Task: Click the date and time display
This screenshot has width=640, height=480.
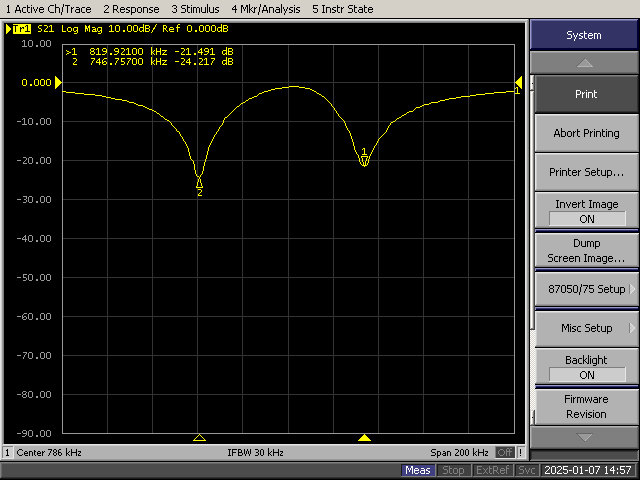Action: tap(588, 470)
